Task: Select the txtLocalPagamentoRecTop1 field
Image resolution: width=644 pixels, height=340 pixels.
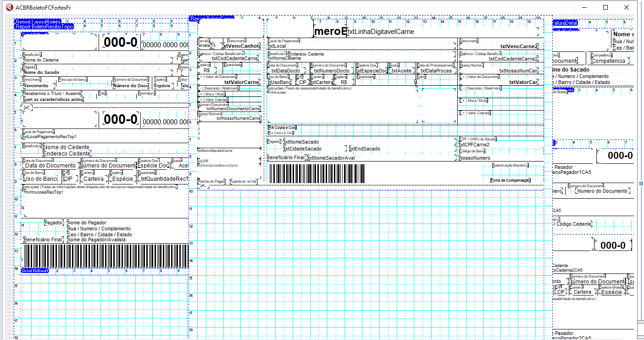Action: 50,137
